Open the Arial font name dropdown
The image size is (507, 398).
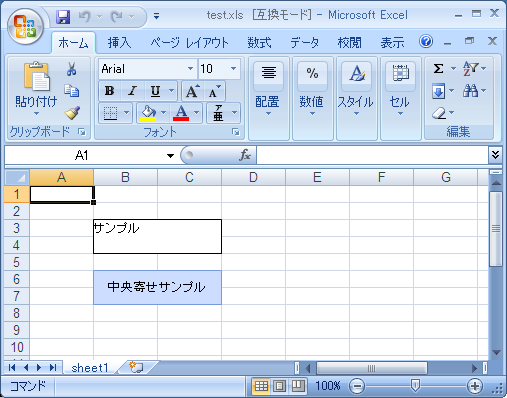pos(190,69)
